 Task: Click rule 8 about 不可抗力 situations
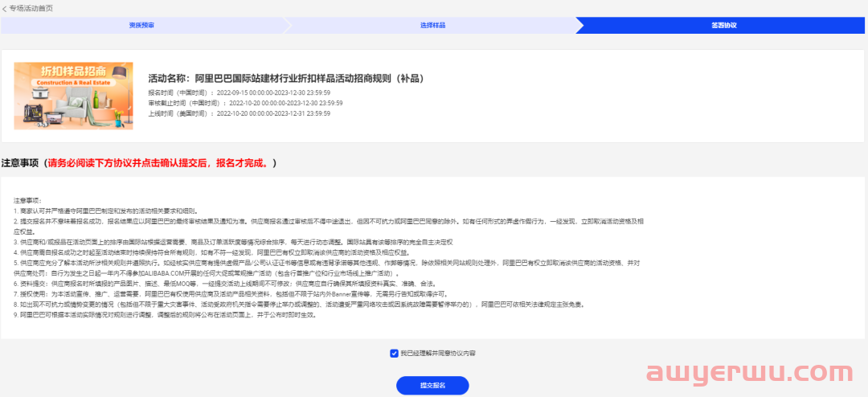point(298,305)
